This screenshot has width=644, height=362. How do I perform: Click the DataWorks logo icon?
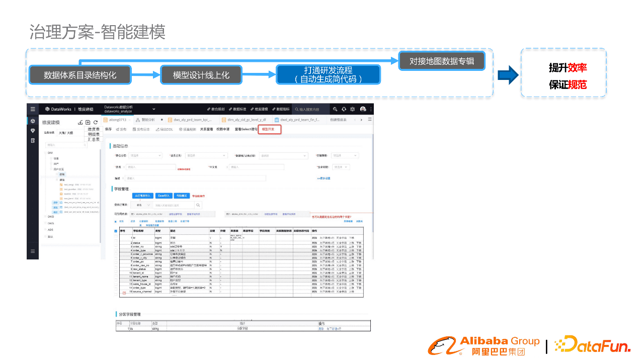coord(47,109)
